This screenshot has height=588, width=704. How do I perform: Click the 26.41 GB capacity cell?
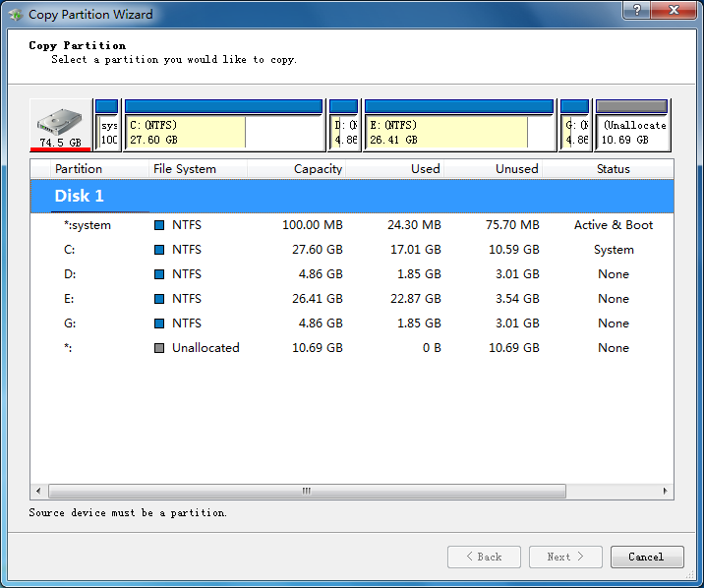tap(318, 299)
